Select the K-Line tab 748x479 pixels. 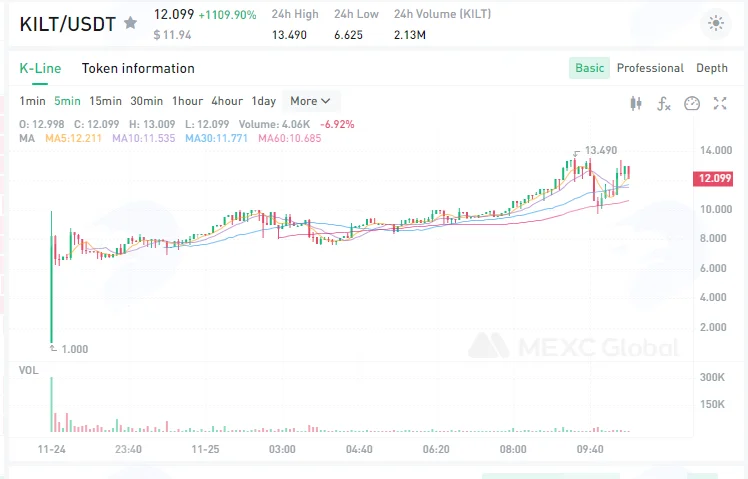pyautogui.click(x=40, y=68)
